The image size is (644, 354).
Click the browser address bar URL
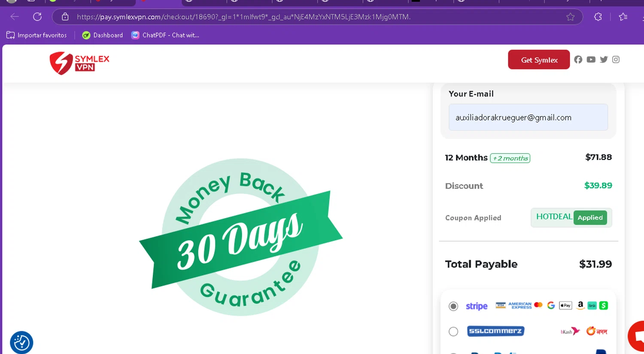pyautogui.click(x=243, y=17)
